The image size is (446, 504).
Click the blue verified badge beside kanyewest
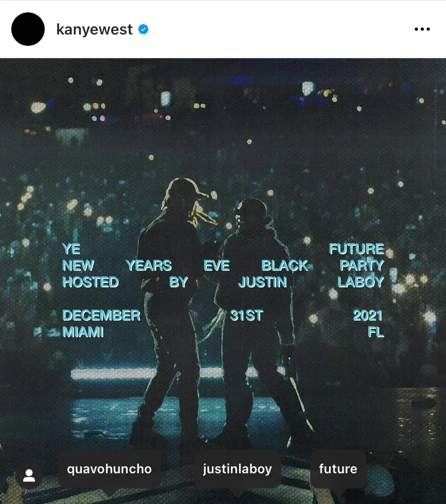[x=143, y=29]
